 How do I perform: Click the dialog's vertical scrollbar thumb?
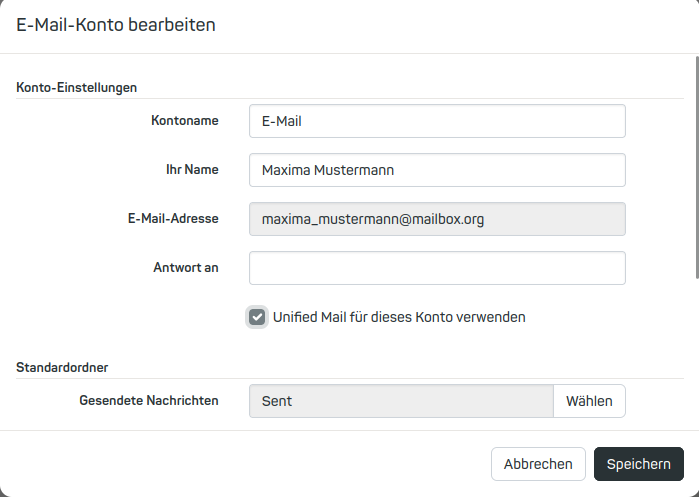(697, 167)
